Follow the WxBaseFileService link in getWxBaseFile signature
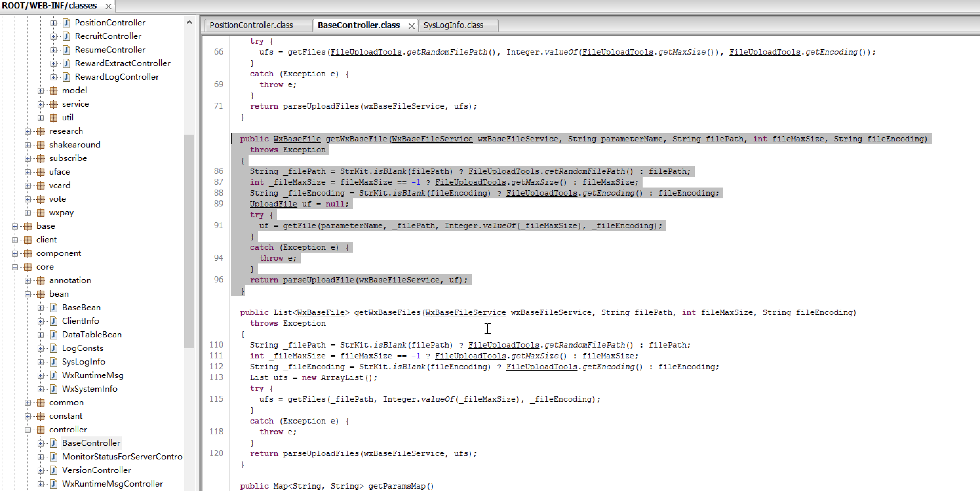Viewport: 980px width, 491px height. pos(432,139)
